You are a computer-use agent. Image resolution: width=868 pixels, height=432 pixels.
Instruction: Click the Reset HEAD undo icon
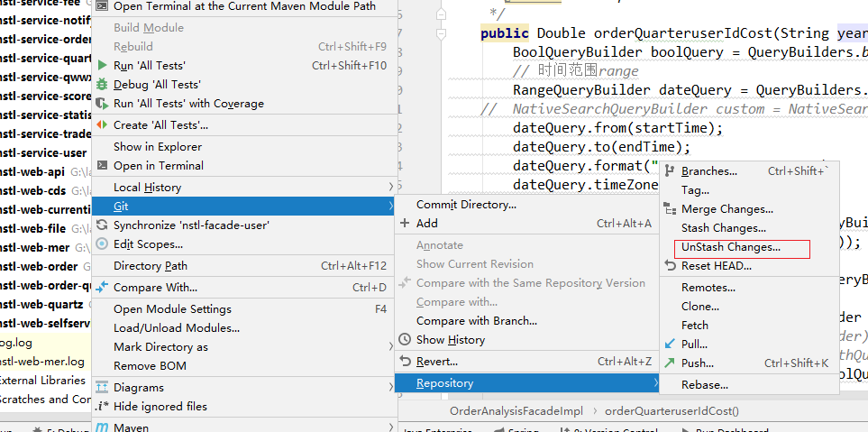click(x=671, y=266)
